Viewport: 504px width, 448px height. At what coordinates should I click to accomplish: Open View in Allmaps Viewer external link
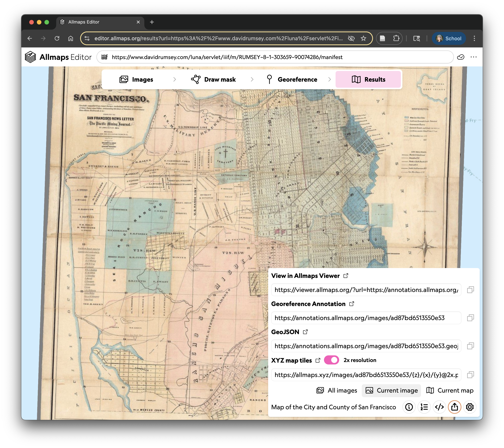click(346, 276)
